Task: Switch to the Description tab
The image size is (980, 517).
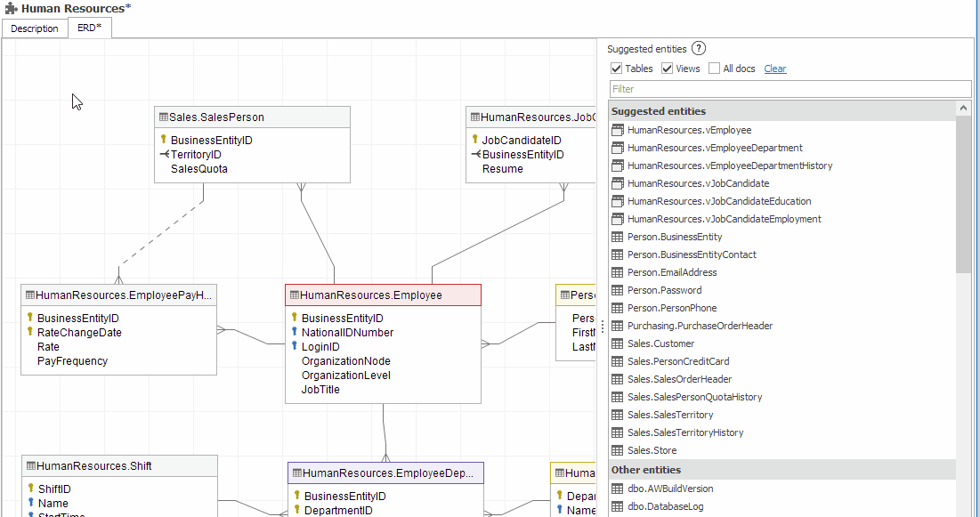Action: point(35,28)
